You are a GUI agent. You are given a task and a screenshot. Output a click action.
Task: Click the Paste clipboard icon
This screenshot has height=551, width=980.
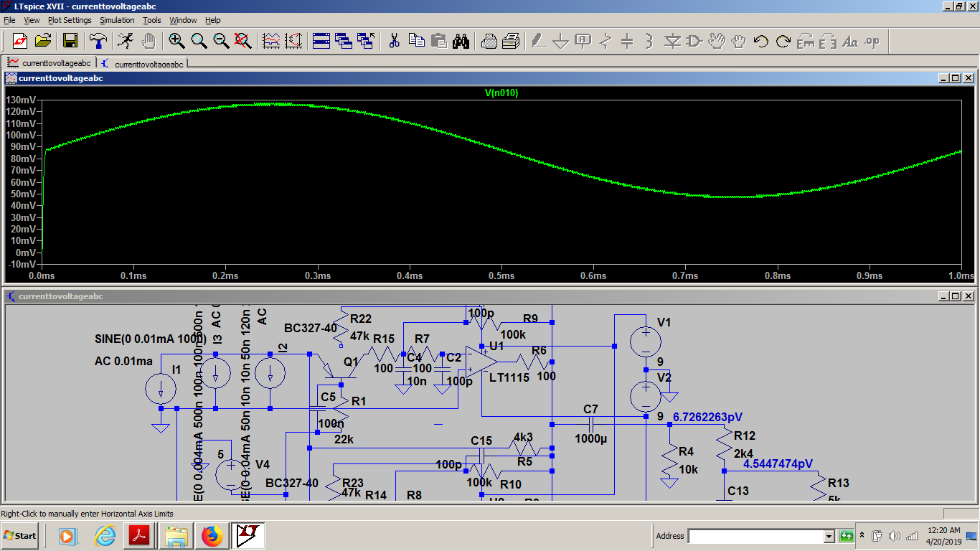(438, 41)
